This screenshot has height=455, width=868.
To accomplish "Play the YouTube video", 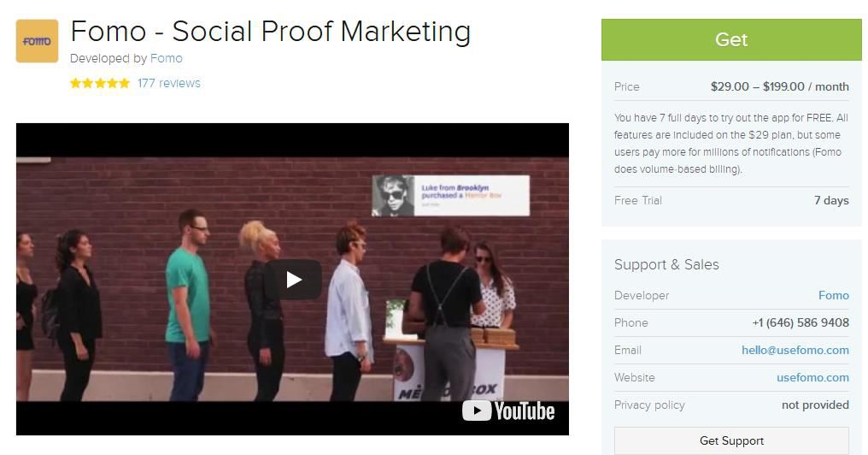I will [293, 280].
